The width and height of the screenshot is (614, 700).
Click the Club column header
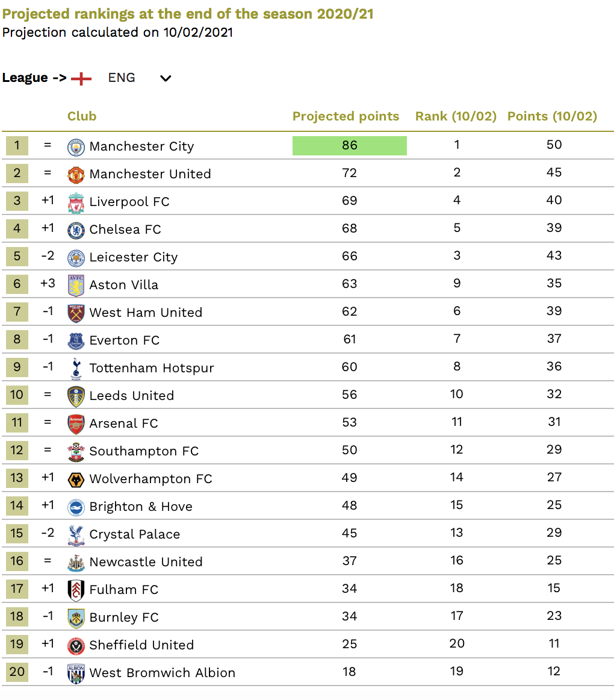(82, 116)
